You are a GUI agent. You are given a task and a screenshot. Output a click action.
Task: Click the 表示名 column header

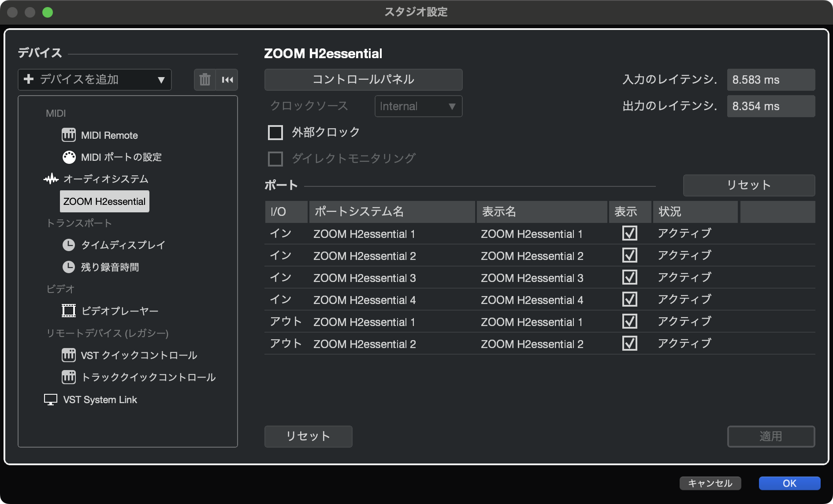point(542,212)
